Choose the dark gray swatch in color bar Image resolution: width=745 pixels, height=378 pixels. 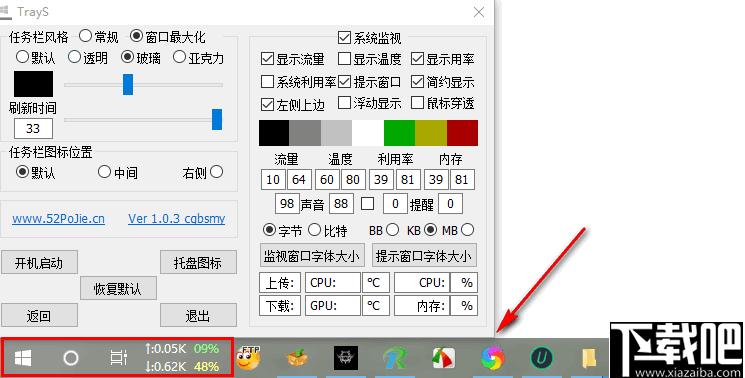[305, 133]
